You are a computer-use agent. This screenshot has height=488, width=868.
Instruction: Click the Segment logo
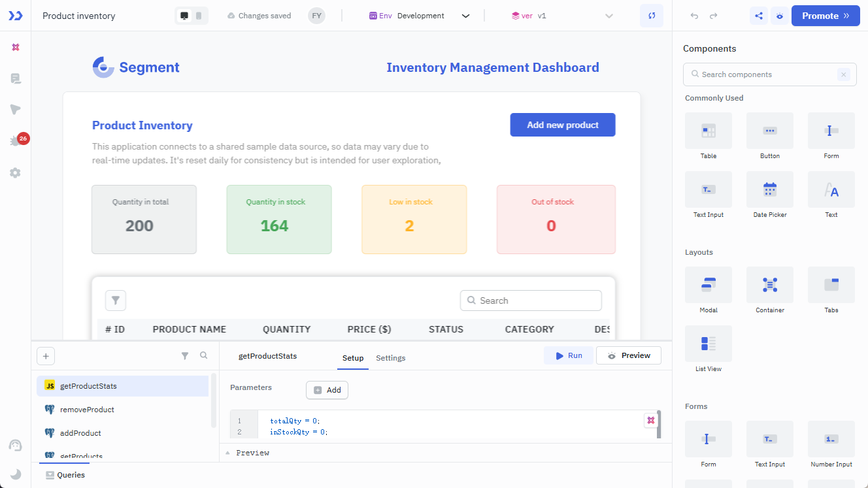[x=136, y=67]
